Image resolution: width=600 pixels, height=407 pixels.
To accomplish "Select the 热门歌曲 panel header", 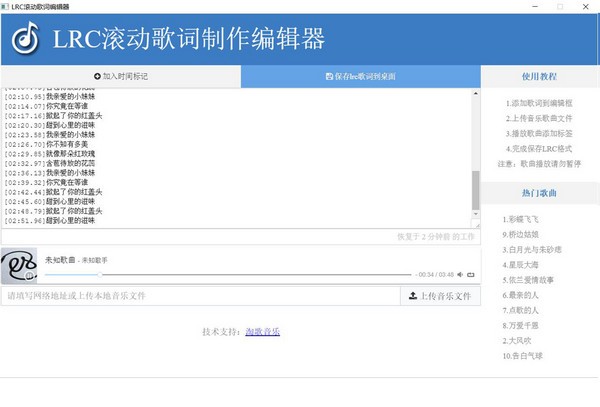I will tap(540, 190).
